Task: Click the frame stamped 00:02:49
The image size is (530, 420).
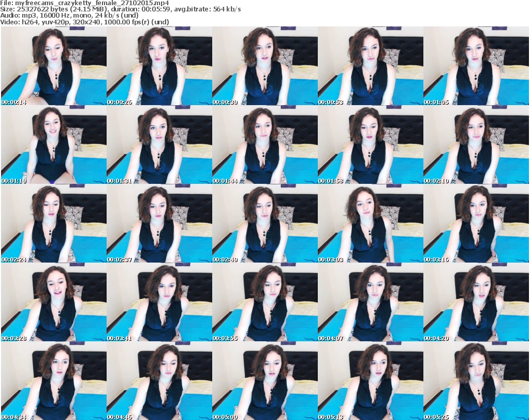Action: click(265, 223)
